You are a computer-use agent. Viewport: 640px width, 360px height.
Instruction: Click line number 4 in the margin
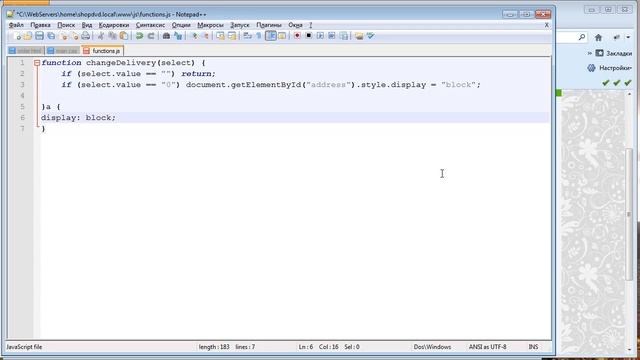click(22, 96)
